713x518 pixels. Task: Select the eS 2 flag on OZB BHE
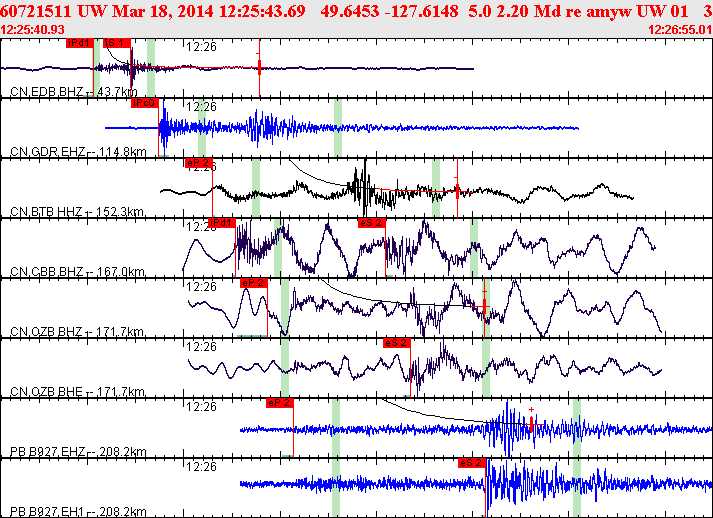pyautogui.click(x=397, y=343)
